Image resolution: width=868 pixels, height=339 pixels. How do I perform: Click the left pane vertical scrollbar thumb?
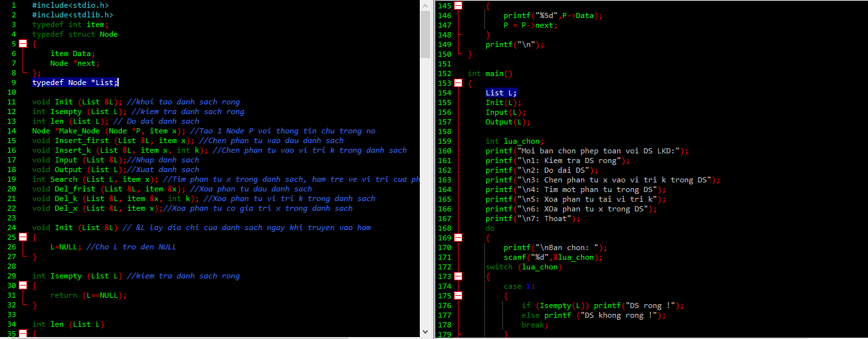click(425, 35)
